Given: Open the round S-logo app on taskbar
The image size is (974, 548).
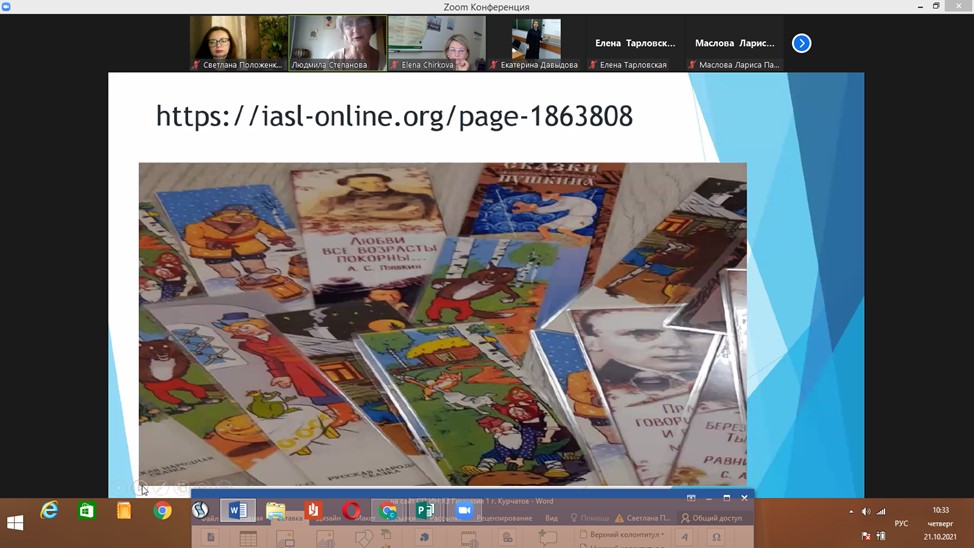Looking at the screenshot, I should (200, 511).
